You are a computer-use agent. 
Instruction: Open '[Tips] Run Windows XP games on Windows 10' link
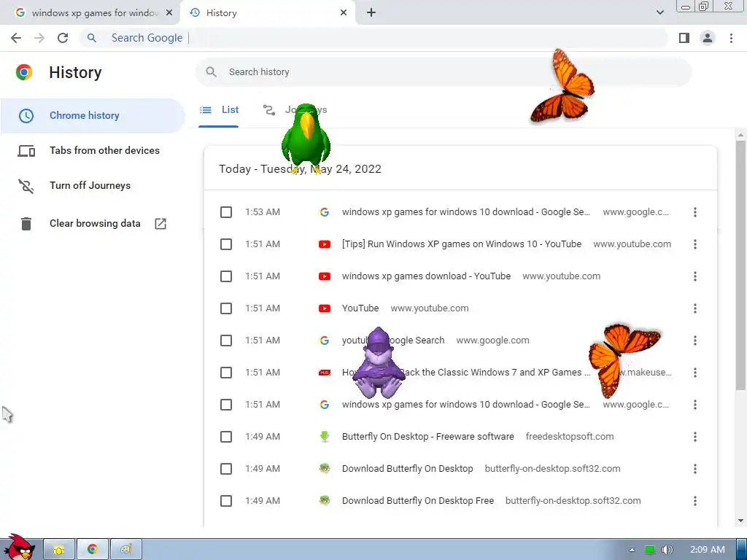462,244
